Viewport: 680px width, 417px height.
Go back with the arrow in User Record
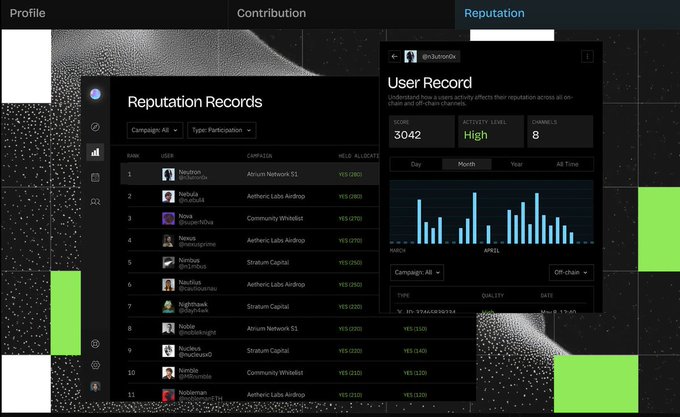tap(394, 56)
